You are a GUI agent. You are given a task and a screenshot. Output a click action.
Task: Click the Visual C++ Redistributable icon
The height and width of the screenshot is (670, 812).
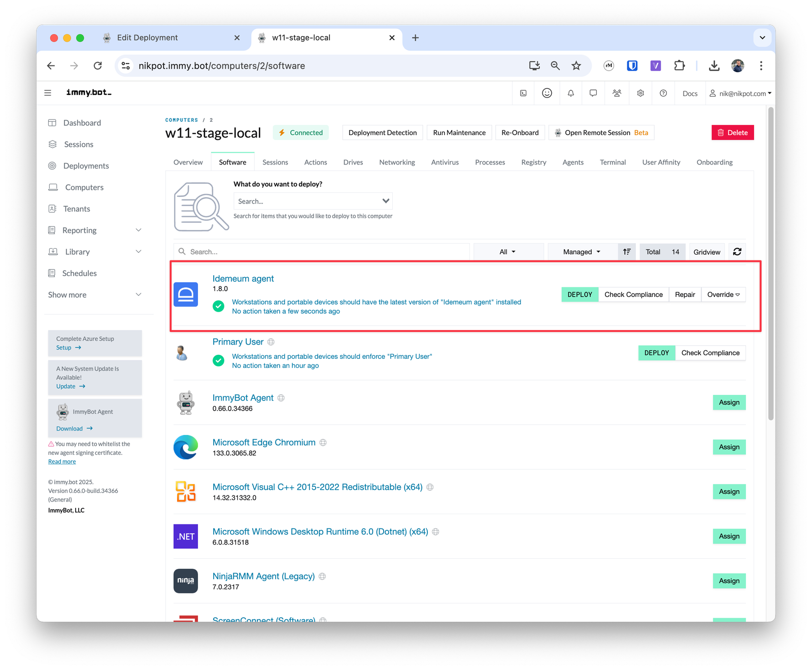coord(186,492)
